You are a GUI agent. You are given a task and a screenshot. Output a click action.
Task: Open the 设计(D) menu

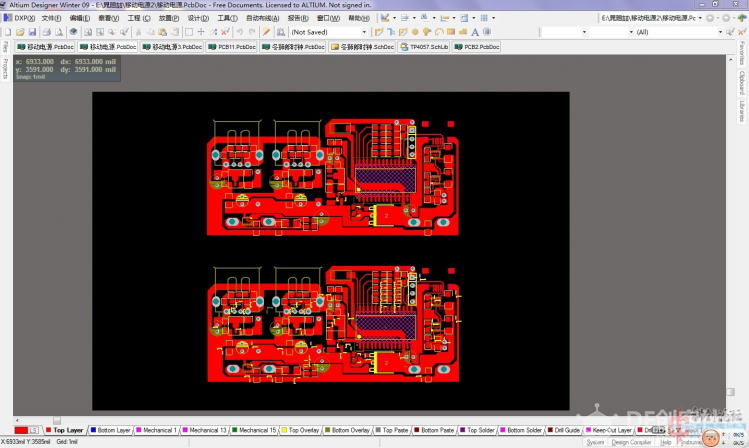pyautogui.click(x=198, y=18)
